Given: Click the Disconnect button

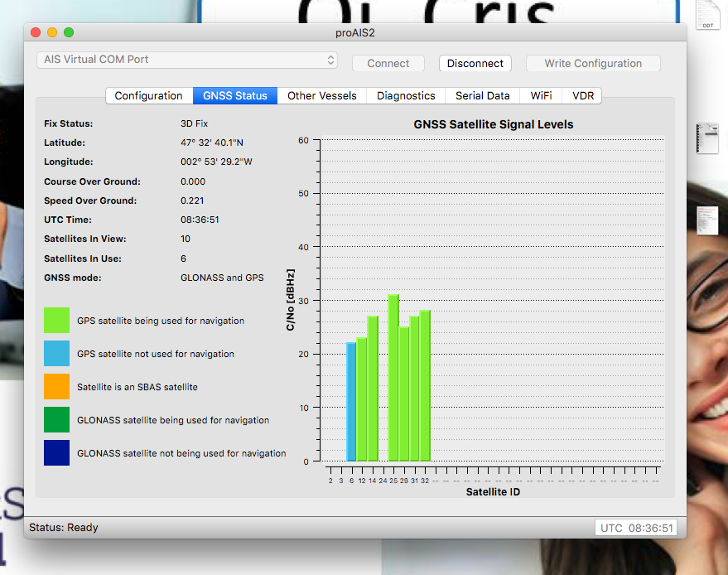Looking at the screenshot, I should (x=475, y=64).
